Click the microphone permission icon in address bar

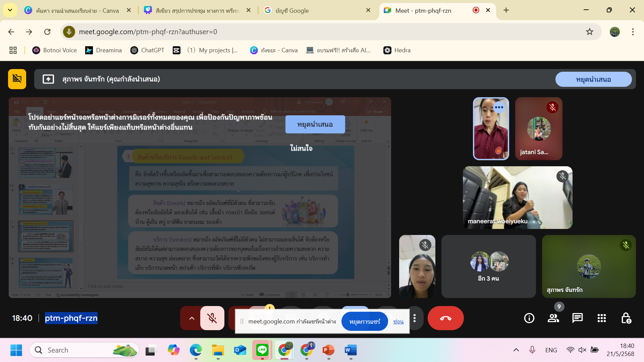coord(69,32)
